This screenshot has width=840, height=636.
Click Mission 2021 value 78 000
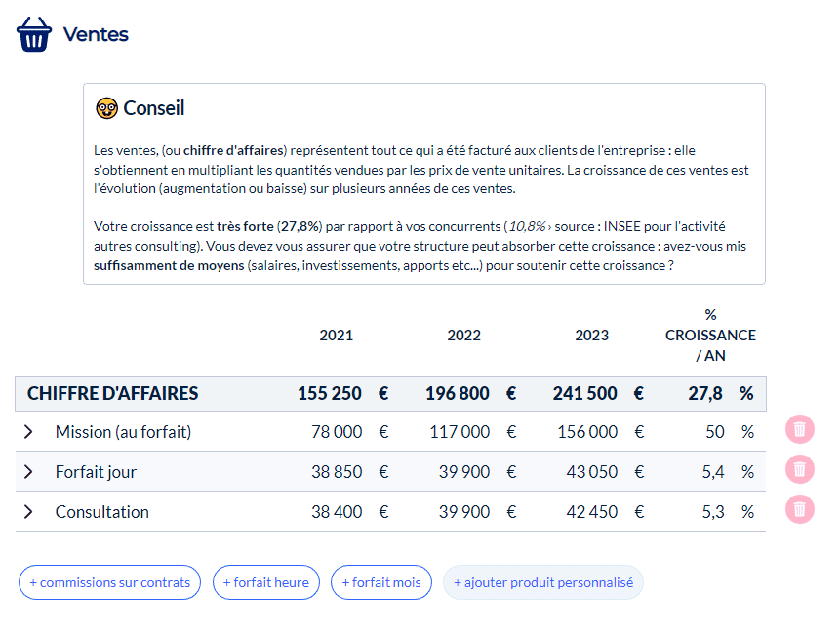click(x=337, y=432)
